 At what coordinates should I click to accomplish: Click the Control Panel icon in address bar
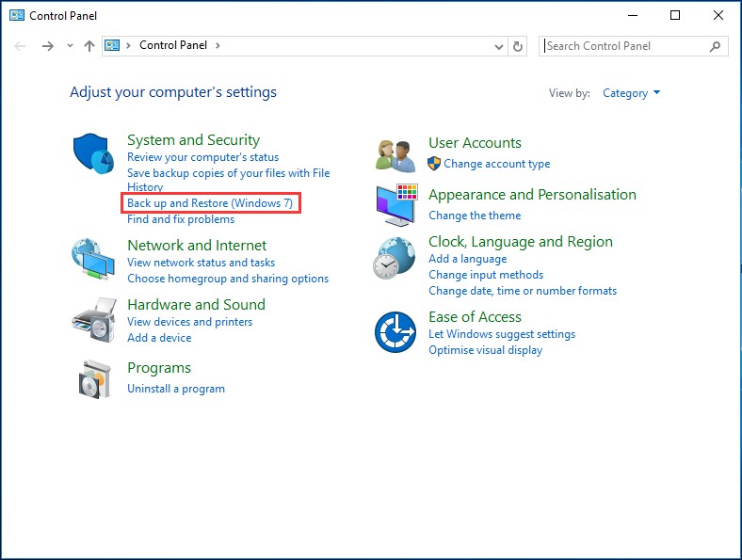point(112,45)
